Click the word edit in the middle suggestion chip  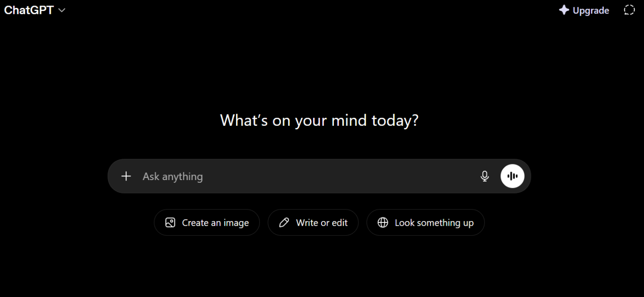click(x=339, y=223)
